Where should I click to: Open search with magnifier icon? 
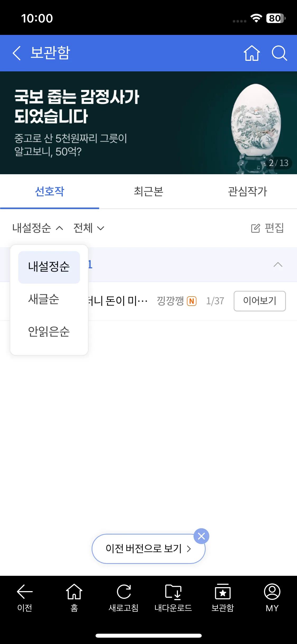tap(279, 53)
